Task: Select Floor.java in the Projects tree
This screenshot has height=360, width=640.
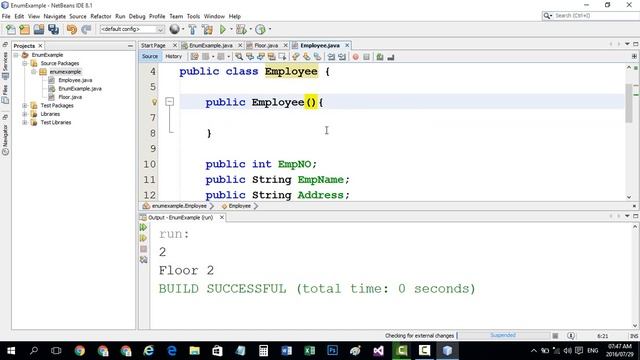Action: click(70, 97)
